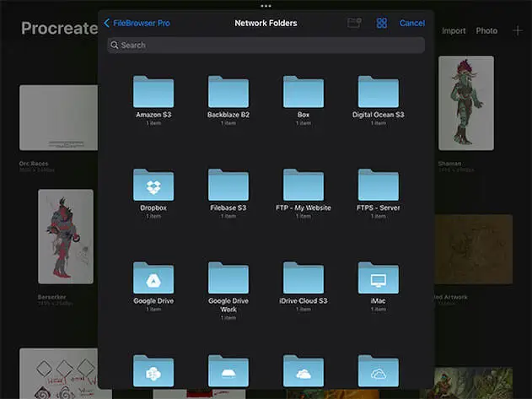Click the Network Folders title
The width and height of the screenshot is (532, 399).
point(266,23)
